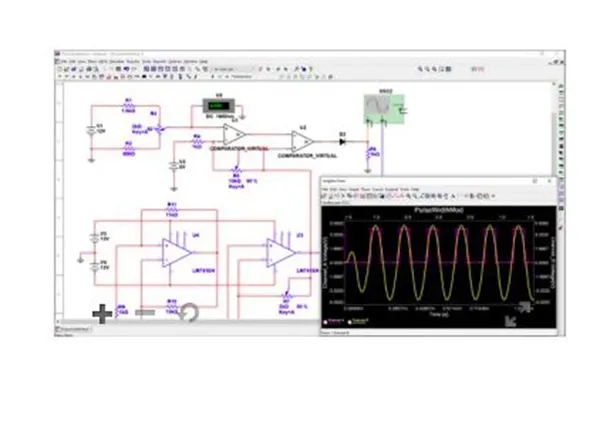Select the U4 LM741 op-amp
The image size is (600, 422).
pyautogui.click(x=176, y=253)
